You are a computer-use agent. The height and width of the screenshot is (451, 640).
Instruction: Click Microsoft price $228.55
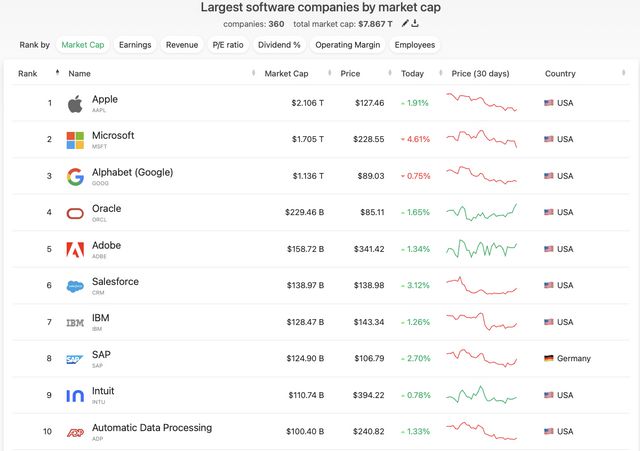(369, 139)
